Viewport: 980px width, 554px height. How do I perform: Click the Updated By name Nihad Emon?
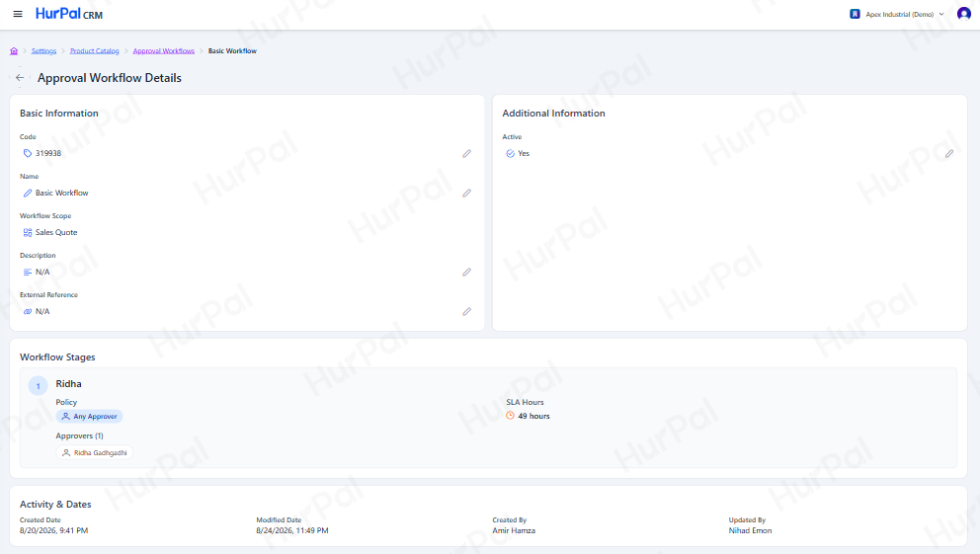pos(750,531)
